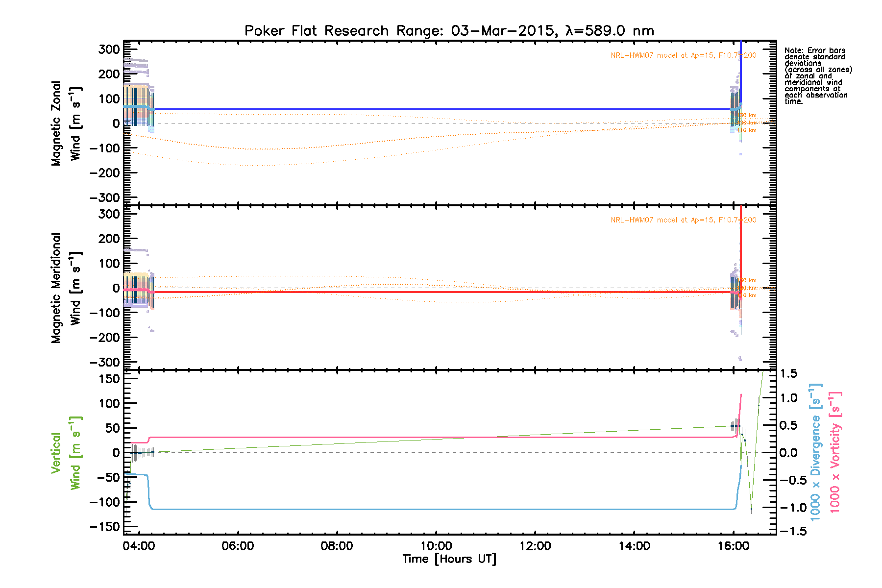
Task: Click the Time [Hours UT] axis title
Action: [x=449, y=559]
